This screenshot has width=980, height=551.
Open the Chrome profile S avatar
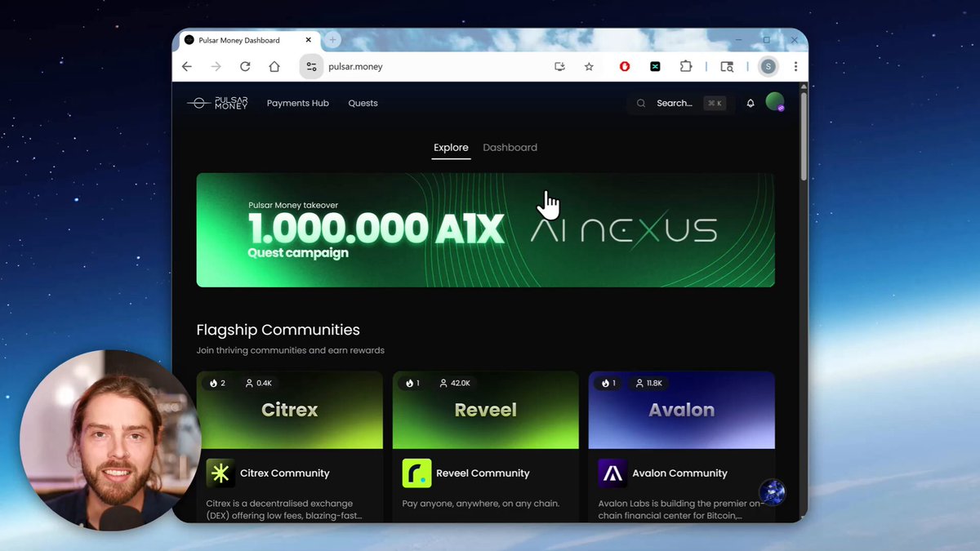tap(768, 67)
